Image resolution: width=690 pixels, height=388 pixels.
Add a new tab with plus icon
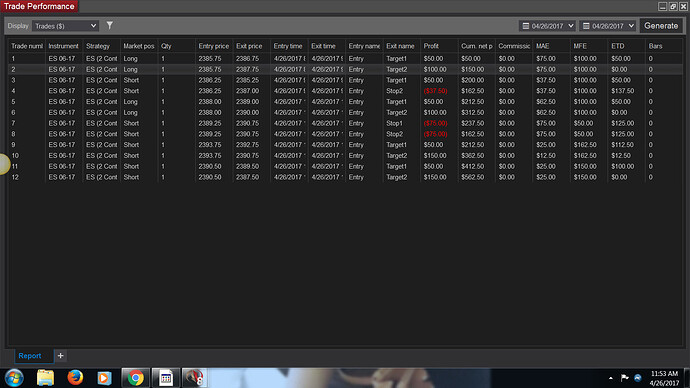coord(60,355)
